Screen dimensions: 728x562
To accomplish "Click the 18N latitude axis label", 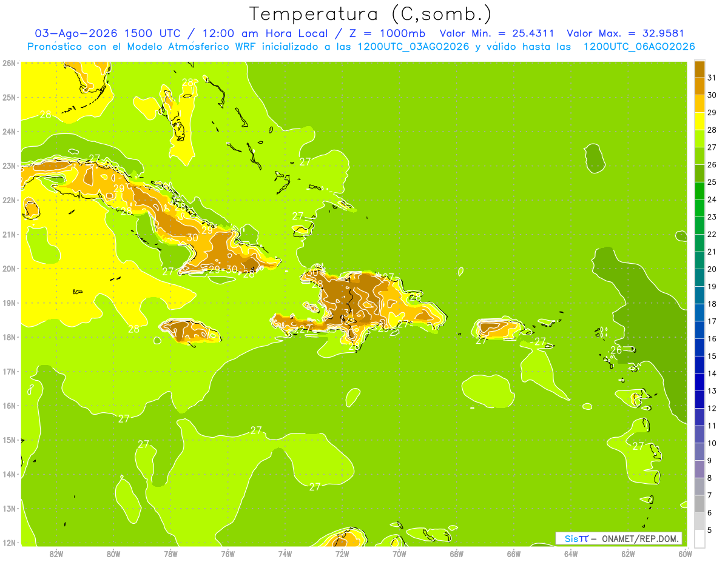I will pos(9,337).
